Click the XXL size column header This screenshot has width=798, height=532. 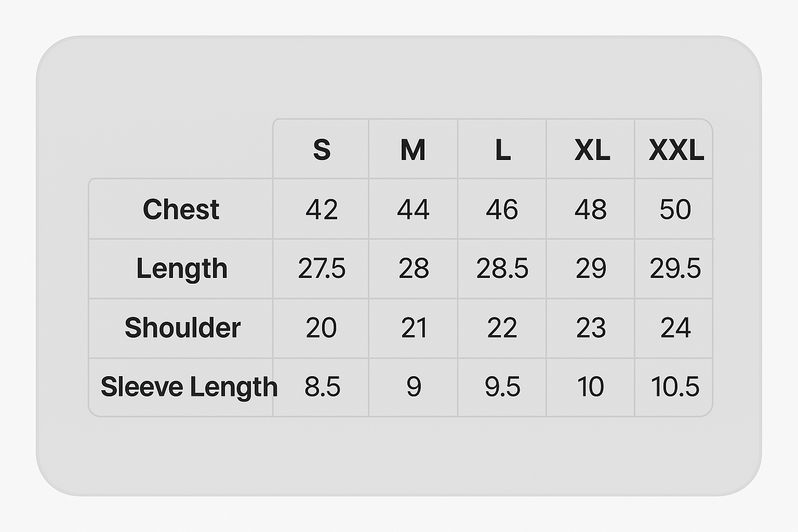[675, 150]
